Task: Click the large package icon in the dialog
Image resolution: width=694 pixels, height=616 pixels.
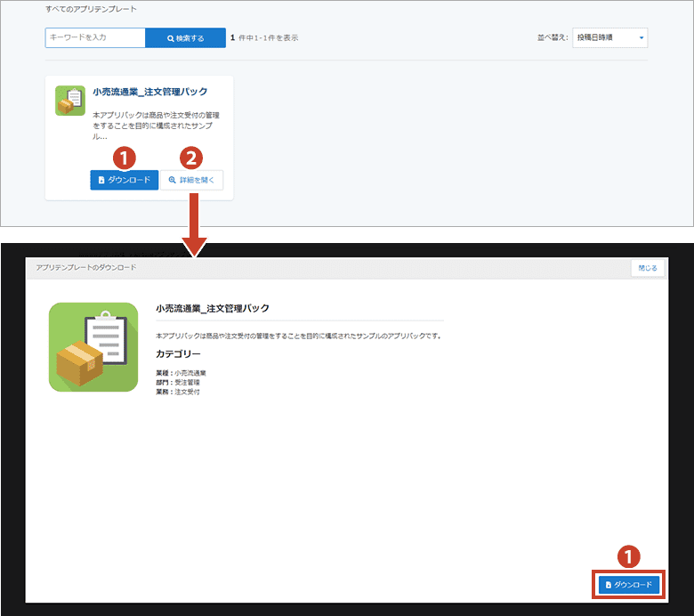Action: coord(93,347)
